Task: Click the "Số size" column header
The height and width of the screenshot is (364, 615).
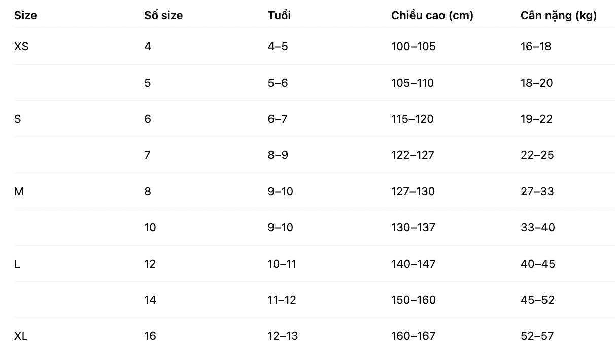Action: tap(163, 16)
